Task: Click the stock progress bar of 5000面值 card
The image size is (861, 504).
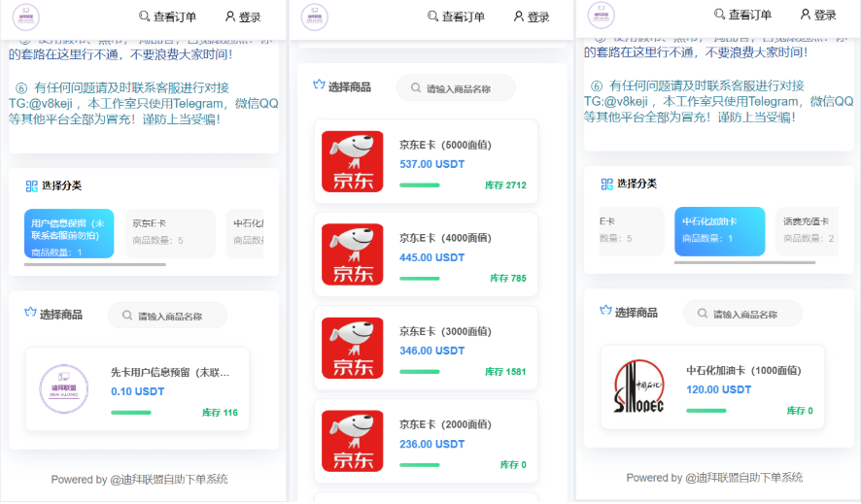Action: 420,185
